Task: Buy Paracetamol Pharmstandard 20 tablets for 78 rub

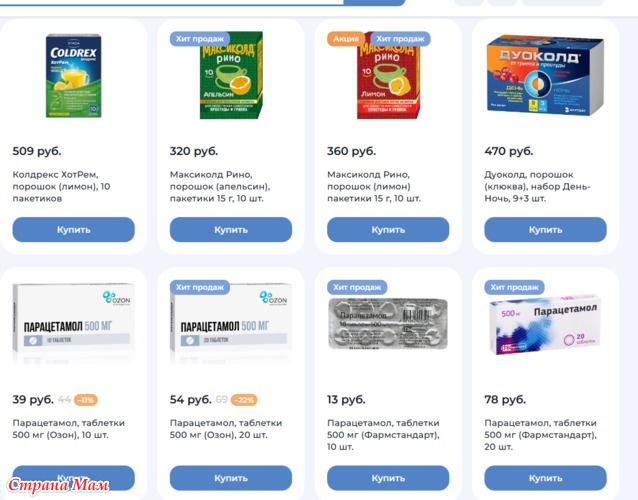Action: pyautogui.click(x=545, y=478)
